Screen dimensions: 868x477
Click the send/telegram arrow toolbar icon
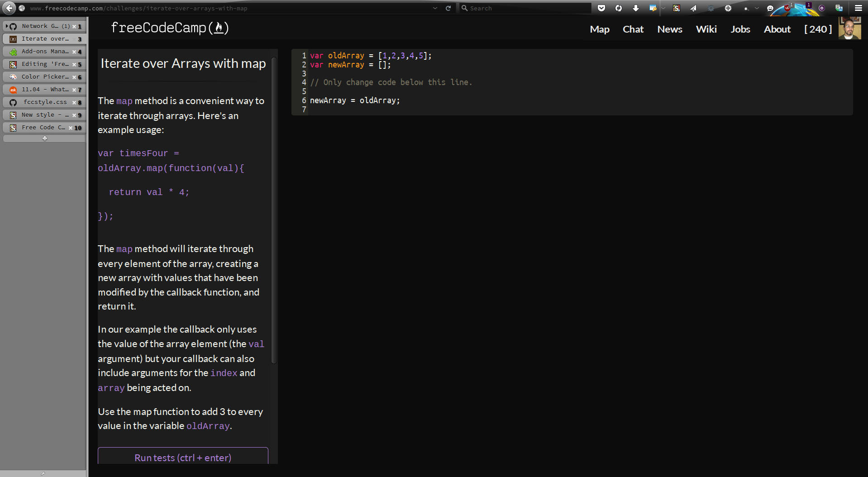point(693,8)
